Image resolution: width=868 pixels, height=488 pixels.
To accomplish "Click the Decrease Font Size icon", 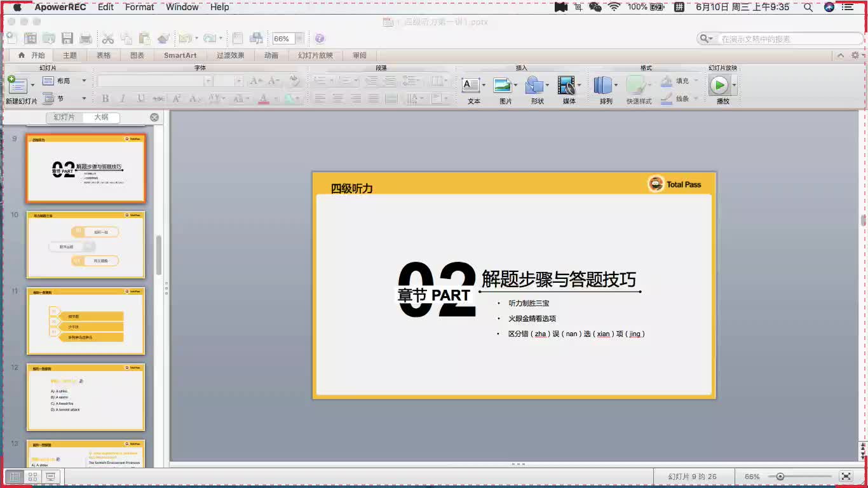I will (x=274, y=81).
